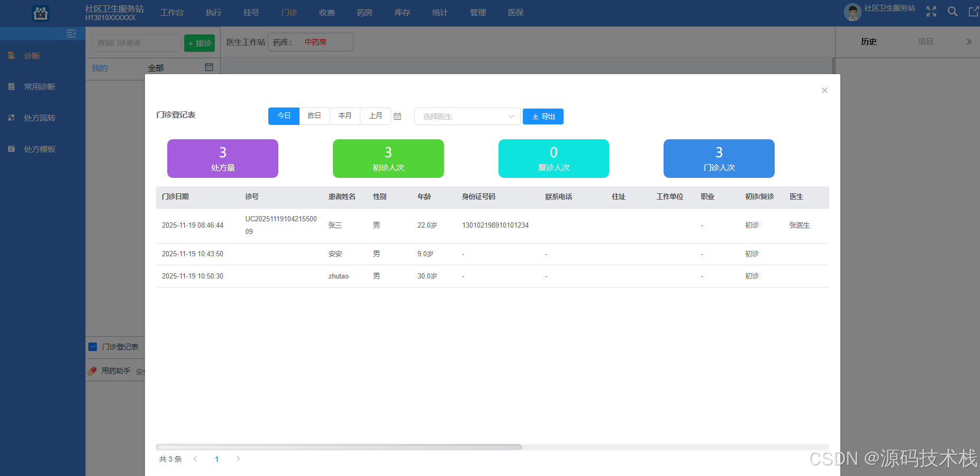Click 张医生 doctor cell
This screenshot has height=476, width=980.
click(x=800, y=226)
